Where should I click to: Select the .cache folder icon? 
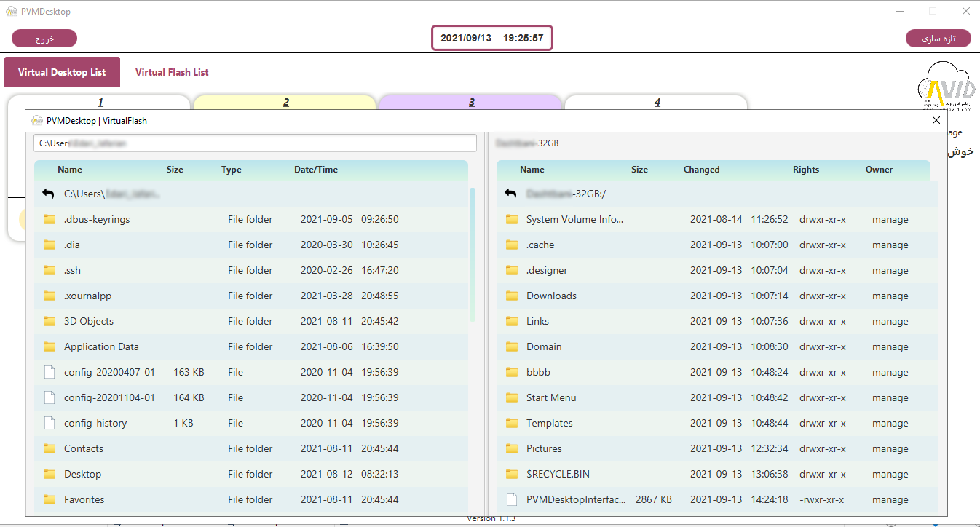click(x=512, y=245)
